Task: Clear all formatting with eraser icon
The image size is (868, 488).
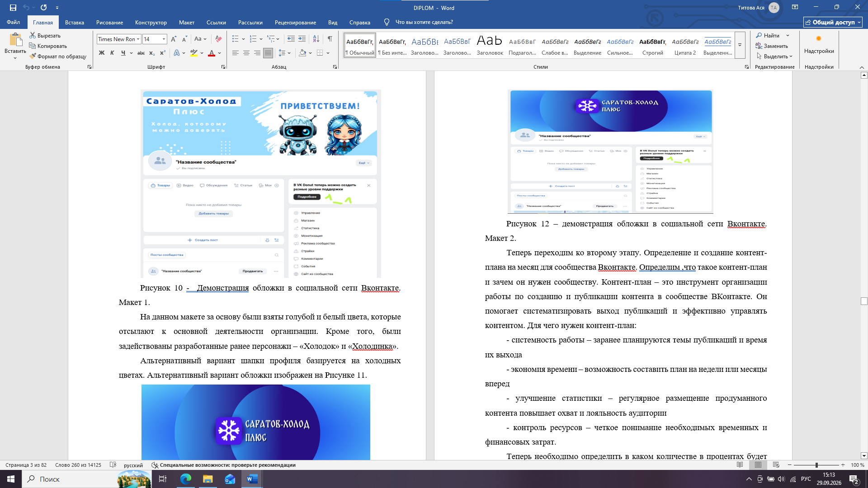Action: point(218,39)
